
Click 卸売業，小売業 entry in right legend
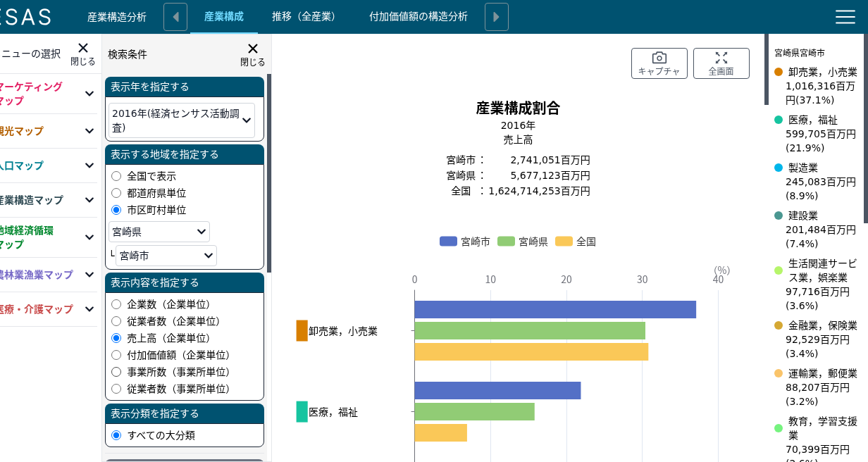(816, 86)
